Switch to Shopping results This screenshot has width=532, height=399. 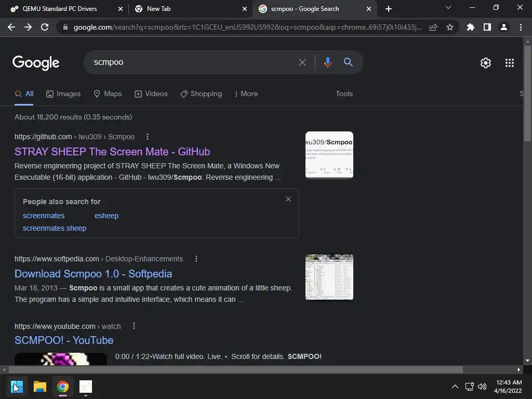coord(201,94)
